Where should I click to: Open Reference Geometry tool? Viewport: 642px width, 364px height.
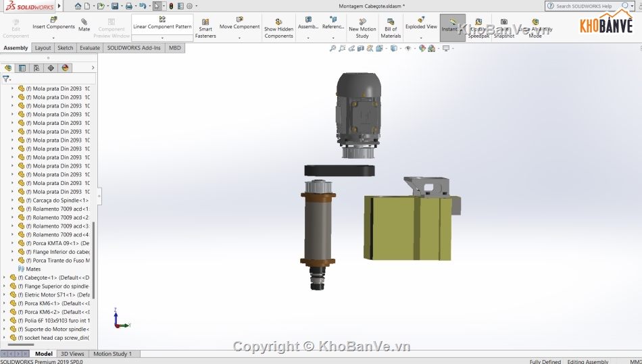(333, 23)
